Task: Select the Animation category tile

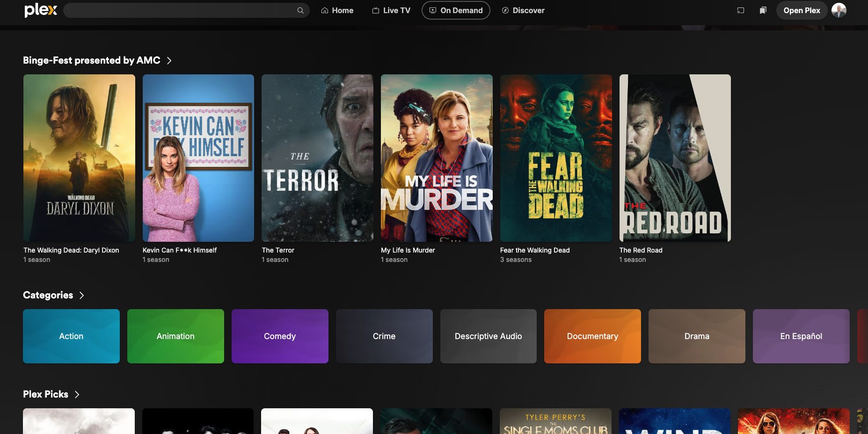Action: (x=175, y=336)
